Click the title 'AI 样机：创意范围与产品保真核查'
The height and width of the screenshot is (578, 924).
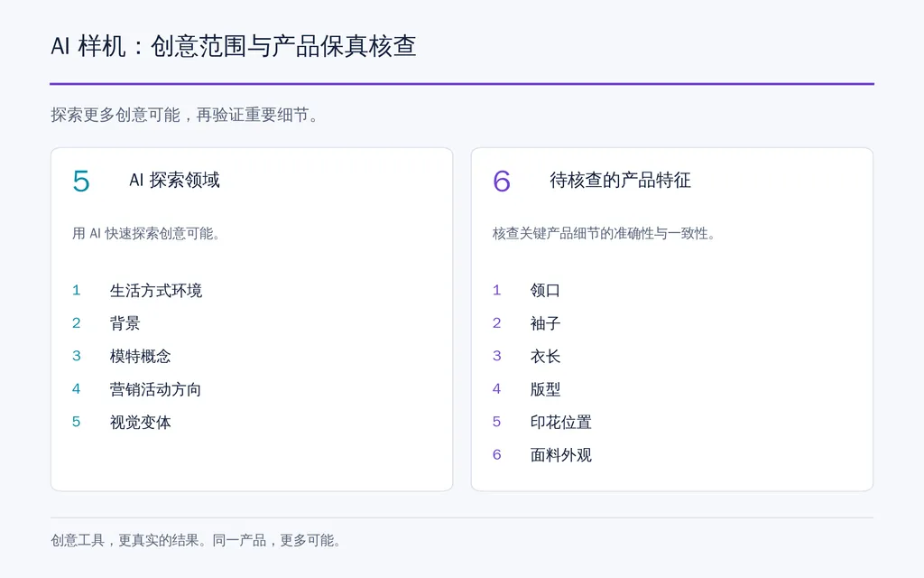point(234,46)
